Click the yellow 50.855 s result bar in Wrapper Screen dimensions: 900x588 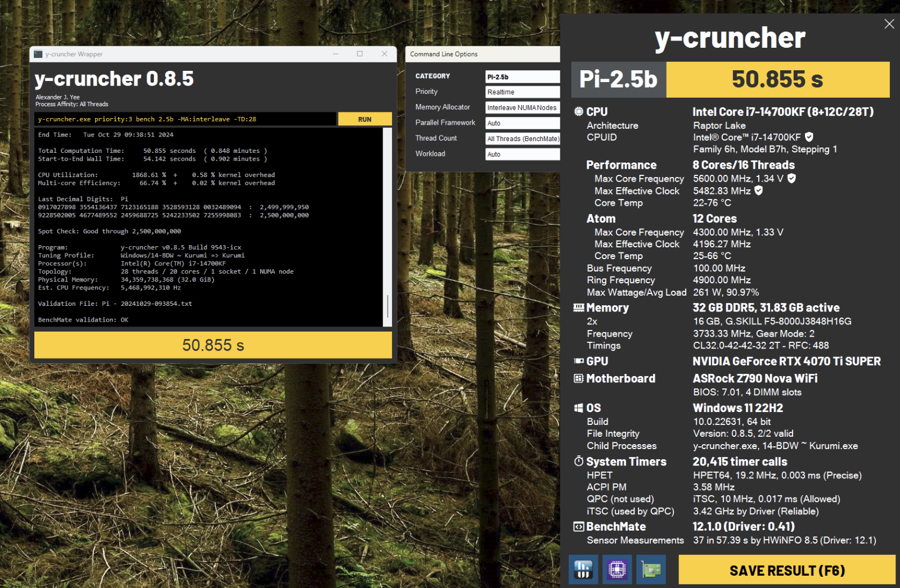click(213, 345)
